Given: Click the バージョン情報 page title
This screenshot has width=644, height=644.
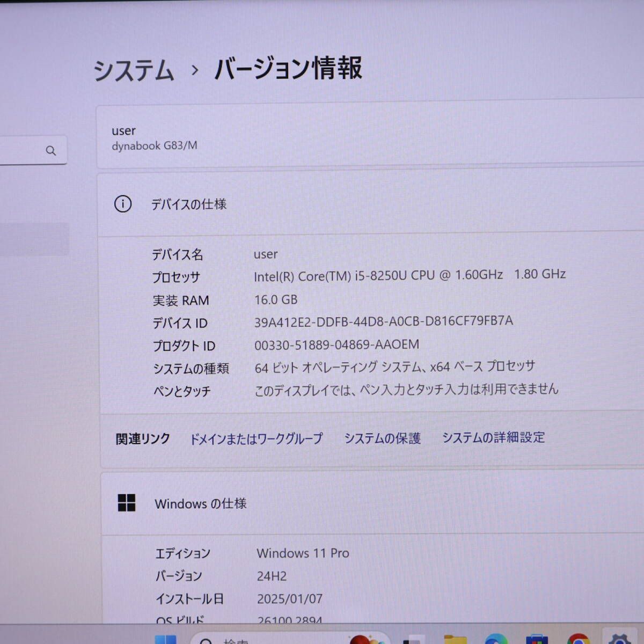Looking at the screenshot, I should point(288,69).
